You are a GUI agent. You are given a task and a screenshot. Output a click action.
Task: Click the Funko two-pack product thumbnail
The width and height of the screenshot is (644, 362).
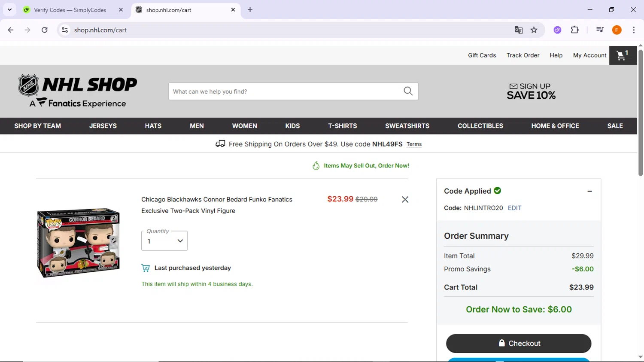tap(79, 243)
